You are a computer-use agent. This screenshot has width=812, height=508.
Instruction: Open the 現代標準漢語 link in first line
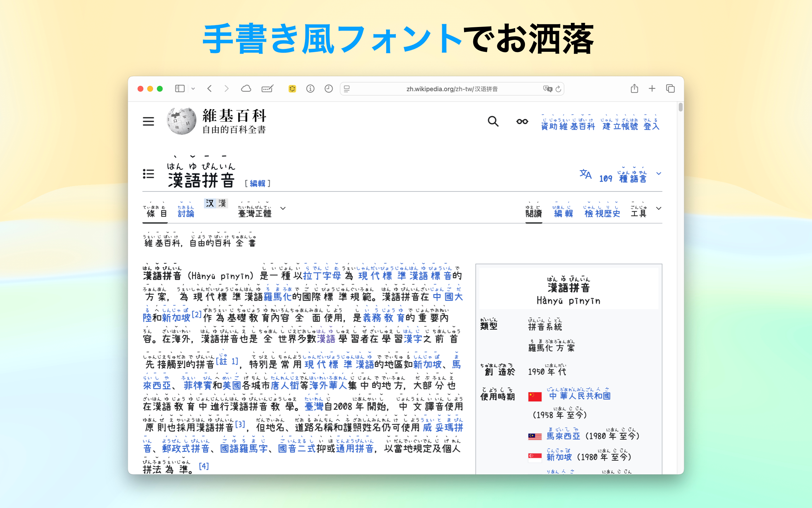[405, 276]
